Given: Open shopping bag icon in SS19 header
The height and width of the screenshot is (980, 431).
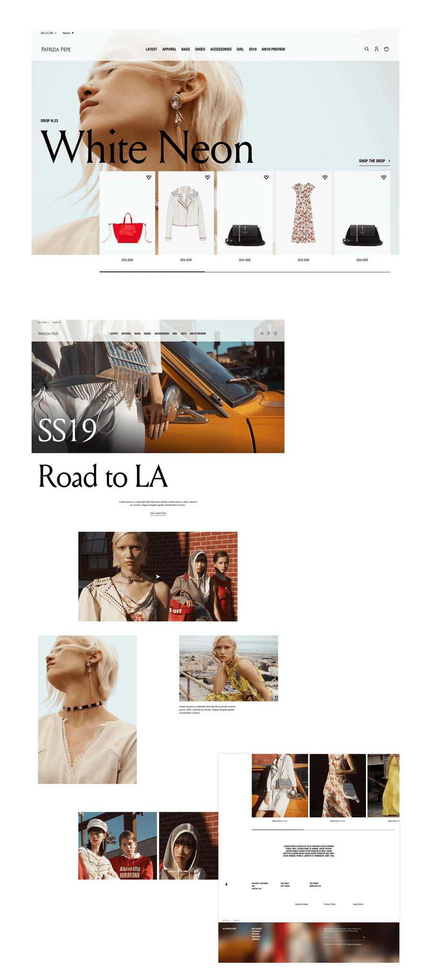Looking at the screenshot, I should (x=275, y=334).
